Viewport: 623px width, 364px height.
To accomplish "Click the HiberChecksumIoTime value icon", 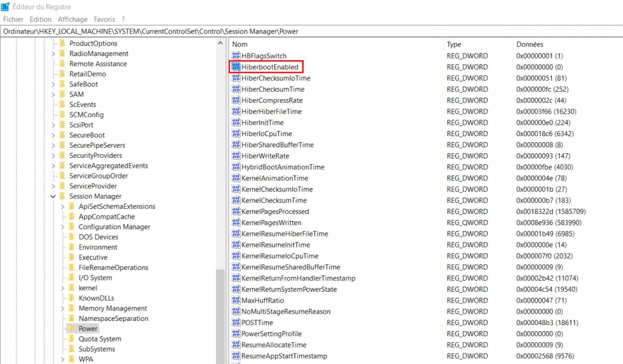I will pyautogui.click(x=236, y=78).
